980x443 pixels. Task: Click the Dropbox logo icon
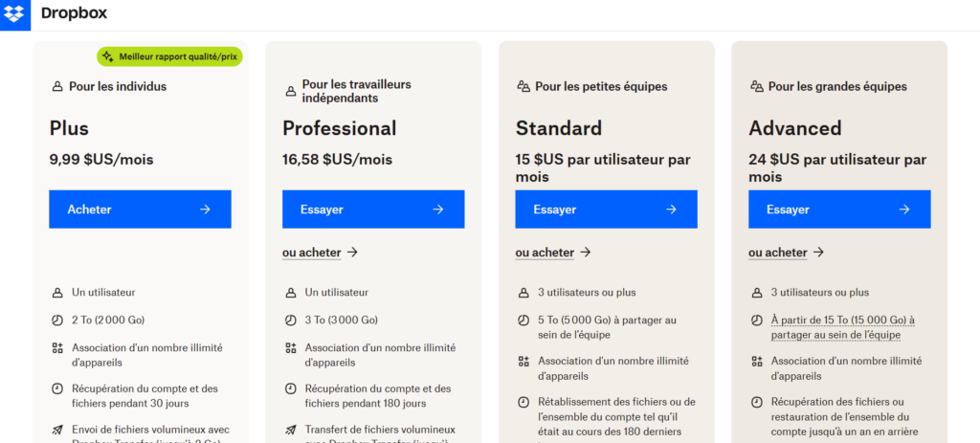pos(13,13)
